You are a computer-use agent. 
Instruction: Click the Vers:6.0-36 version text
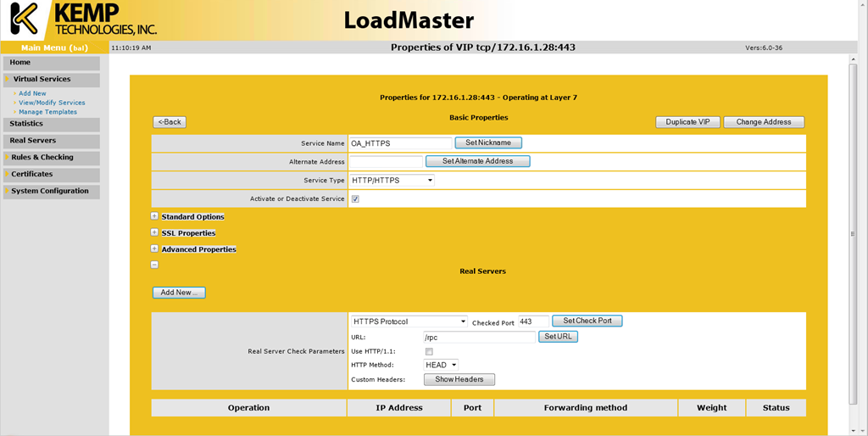tap(764, 48)
